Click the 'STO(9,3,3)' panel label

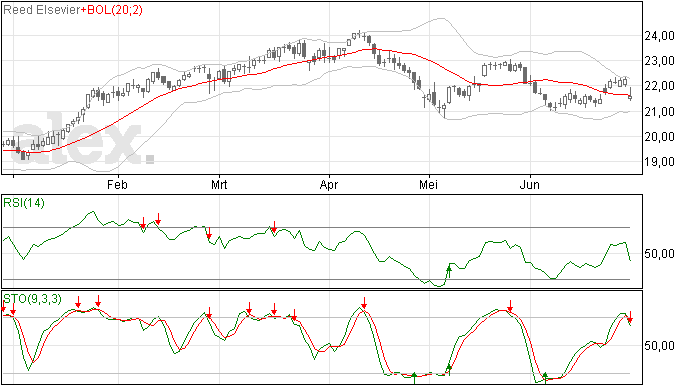(x=32, y=299)
